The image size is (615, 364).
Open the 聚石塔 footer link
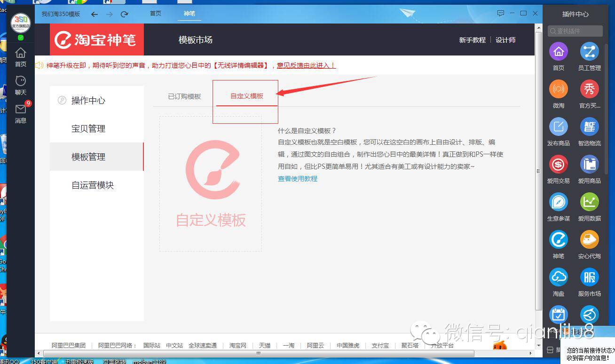[410, 345]
